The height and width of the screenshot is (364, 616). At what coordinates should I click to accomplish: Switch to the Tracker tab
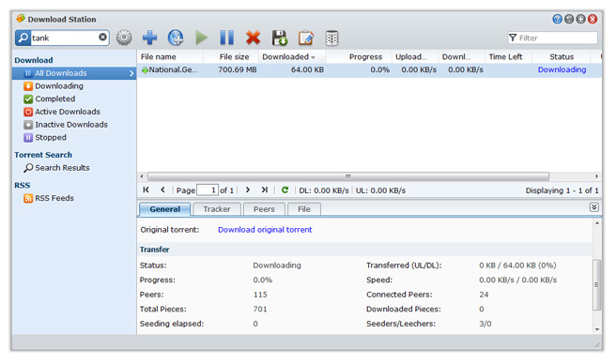217,209
